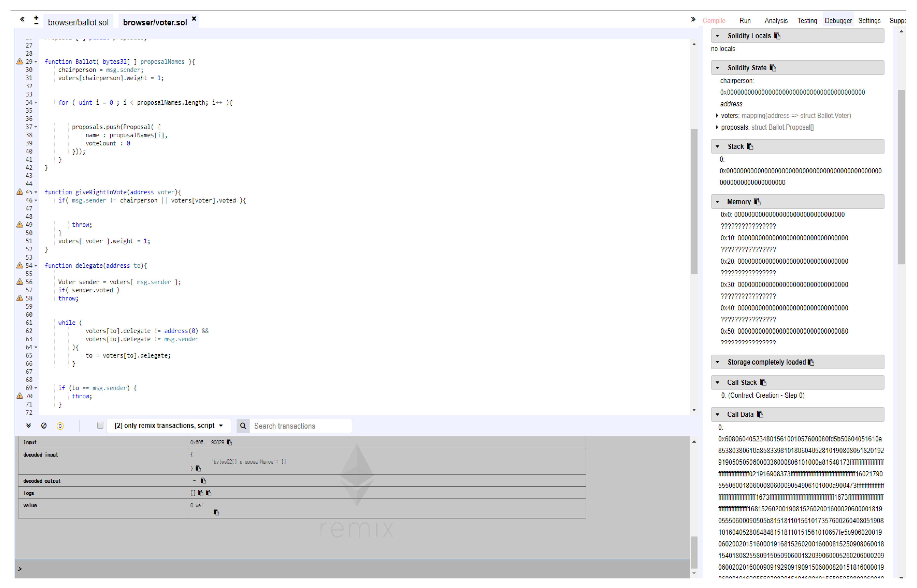Viewport: 917px width, 588px height.
Task: Copy the Solidity Locals panel contents
Action: pos(777,36)
